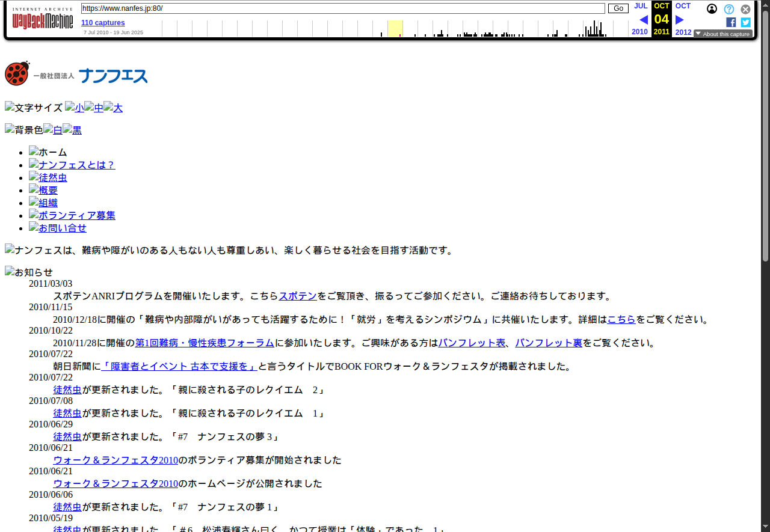Viewport: 770px width, 532px height.
Task: Open ナンフェスとは？ menu item
Action: [76, 165]
